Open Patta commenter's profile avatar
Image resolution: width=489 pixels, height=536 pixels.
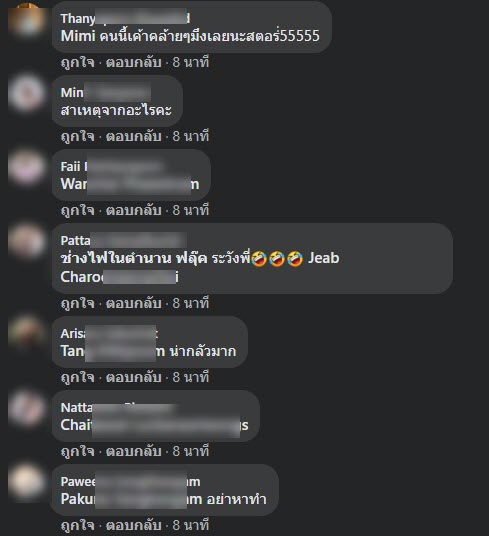coord(26,242)
